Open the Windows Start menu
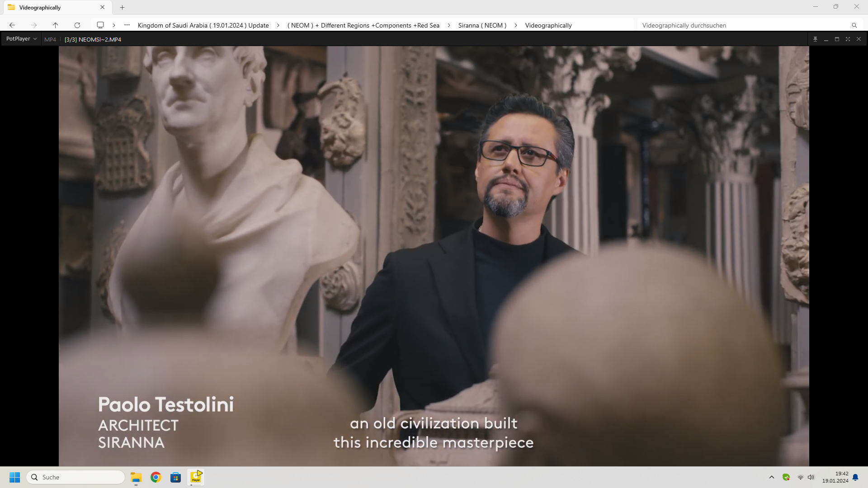Image resolution: width=868 pixels, height=488 pixels. [15, 477]
